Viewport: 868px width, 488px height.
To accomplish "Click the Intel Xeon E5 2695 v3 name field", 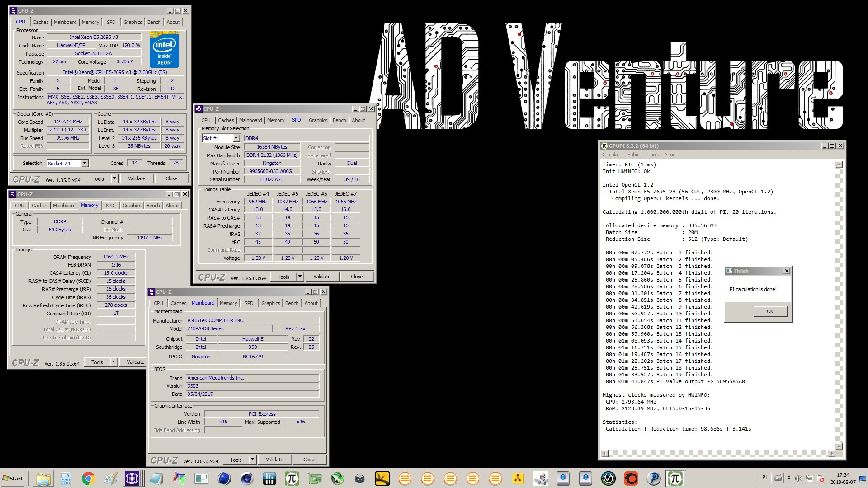I will pos(94,37).
